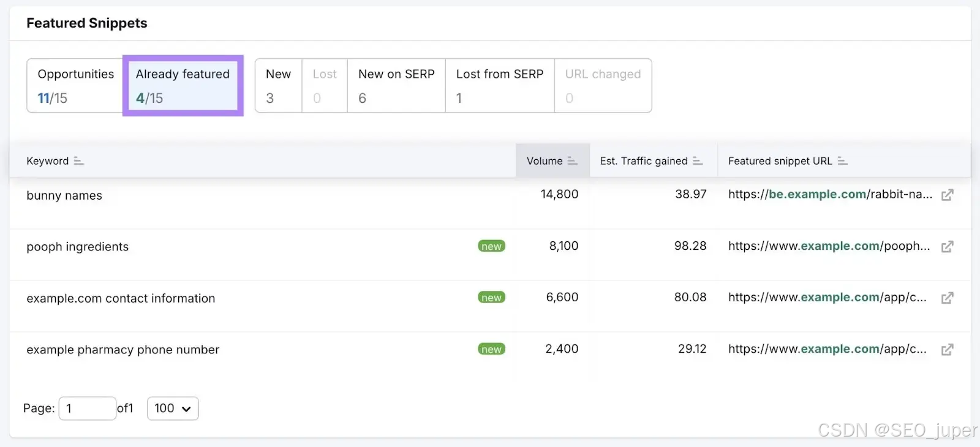Screen dimensions: 980x447
Task: Filter by Lost from SERP
Action: tap(500, 86)
